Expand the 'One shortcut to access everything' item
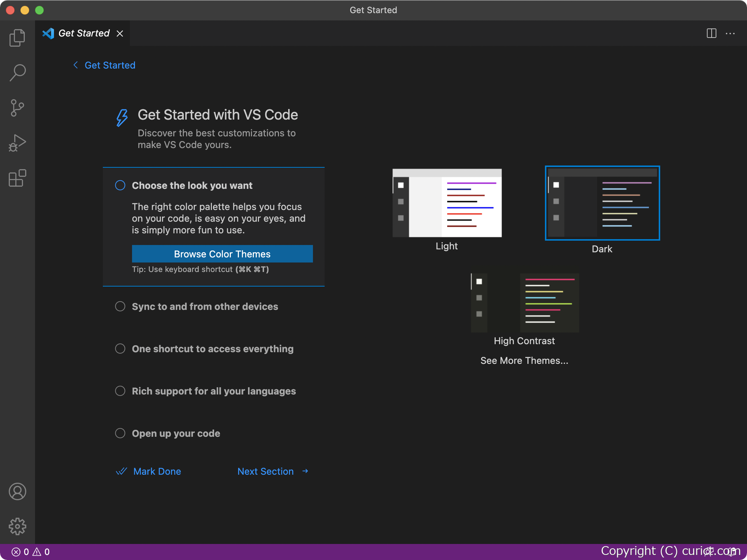The width and height of the screenshot is (747, 560). click(120, 349)
